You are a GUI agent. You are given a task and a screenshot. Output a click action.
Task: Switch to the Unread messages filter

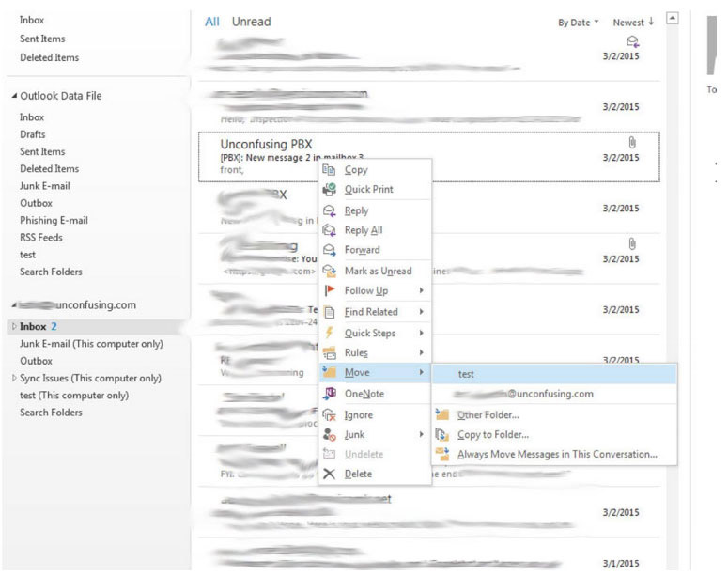pyautogui.click(x=251, y=22)
